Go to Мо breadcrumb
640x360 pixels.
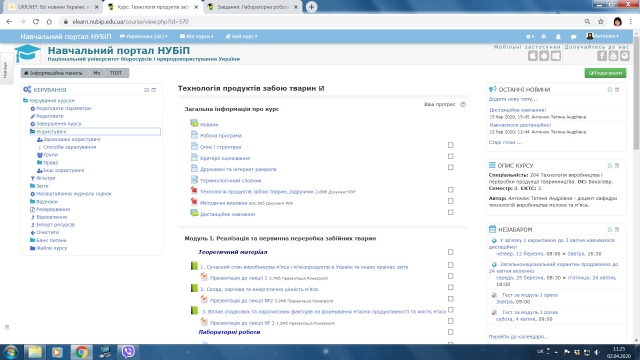point(97,73)
